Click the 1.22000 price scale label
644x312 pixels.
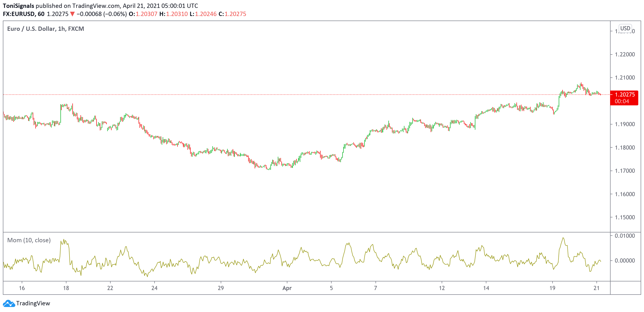[x=624, y=54]
